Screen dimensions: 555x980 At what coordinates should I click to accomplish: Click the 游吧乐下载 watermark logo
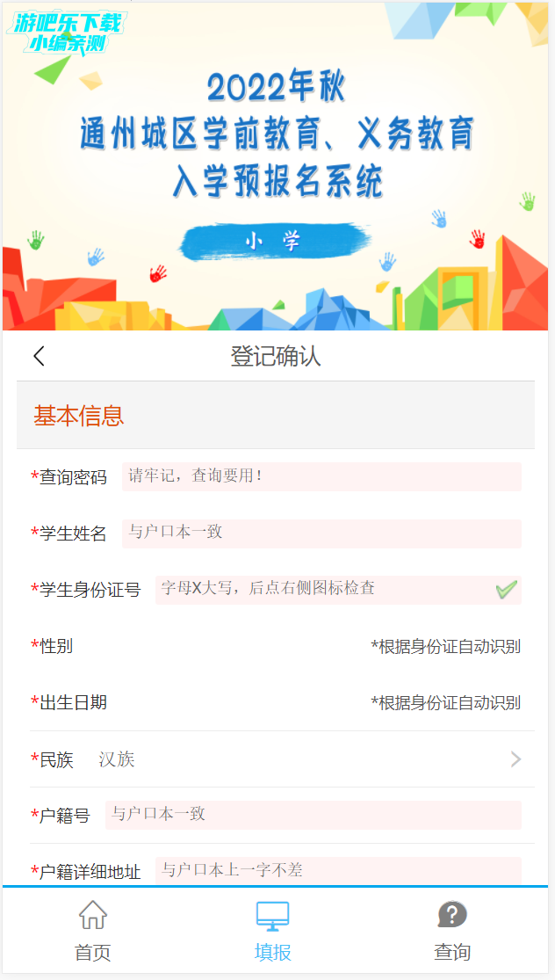point(68,33)
